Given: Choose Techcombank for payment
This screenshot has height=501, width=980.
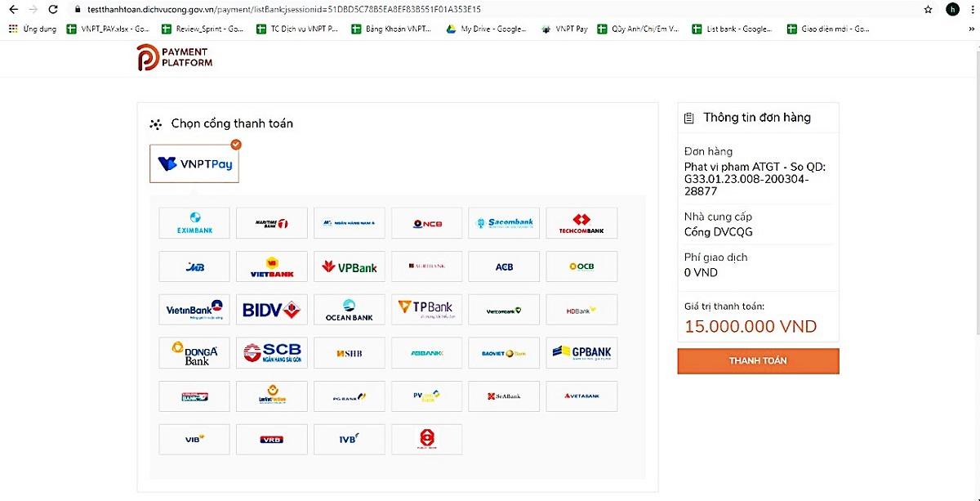Looking at the screenshot, I should tap(581, 222).
